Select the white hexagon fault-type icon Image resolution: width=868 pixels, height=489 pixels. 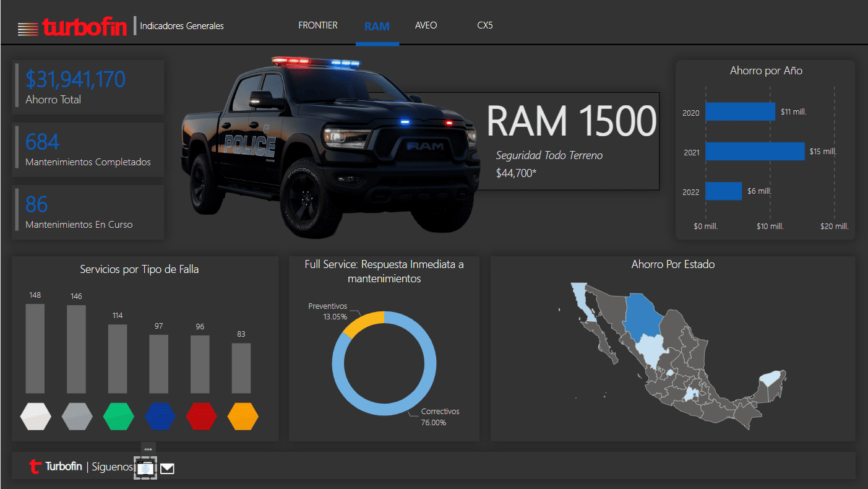pyautogui.click(x=35, y=416)
